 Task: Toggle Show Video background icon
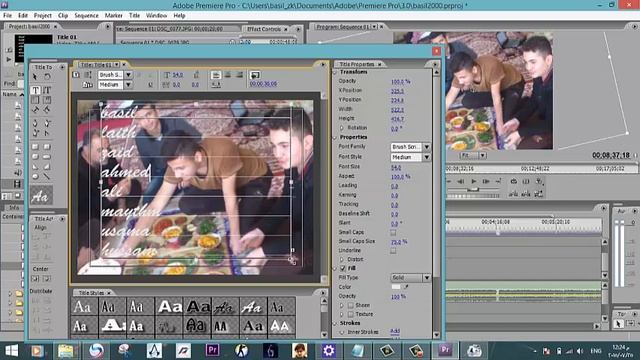click(x=255, y=75)
